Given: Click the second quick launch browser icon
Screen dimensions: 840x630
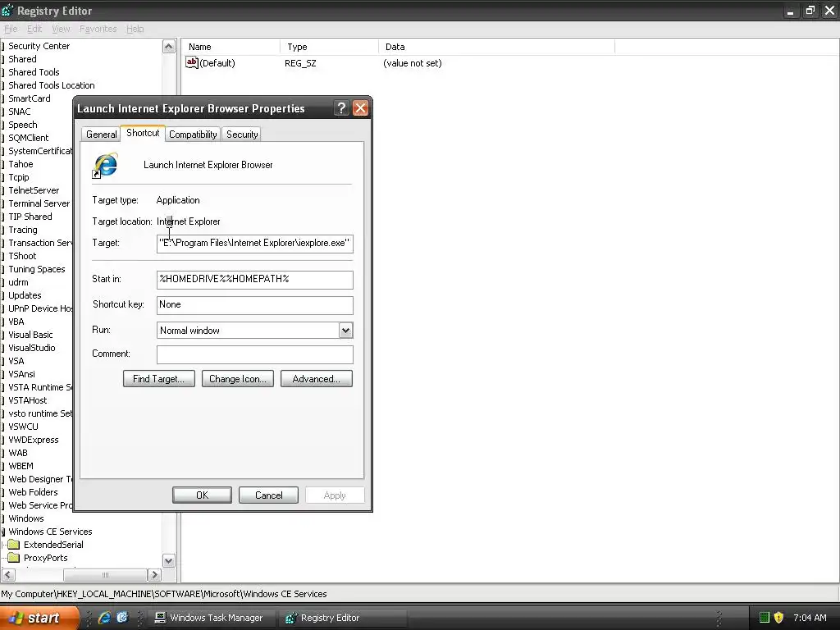Looking at the screenshot, I should pos(122,618).
